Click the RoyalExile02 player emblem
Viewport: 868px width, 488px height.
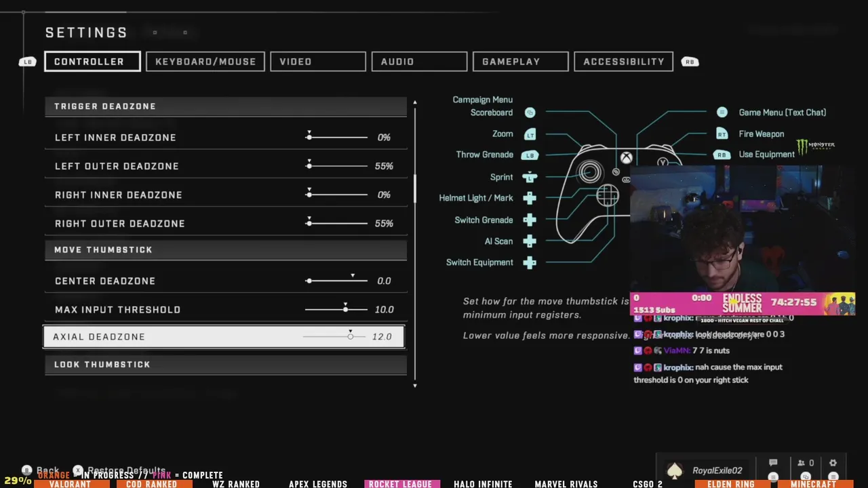[x=675, y=470]
